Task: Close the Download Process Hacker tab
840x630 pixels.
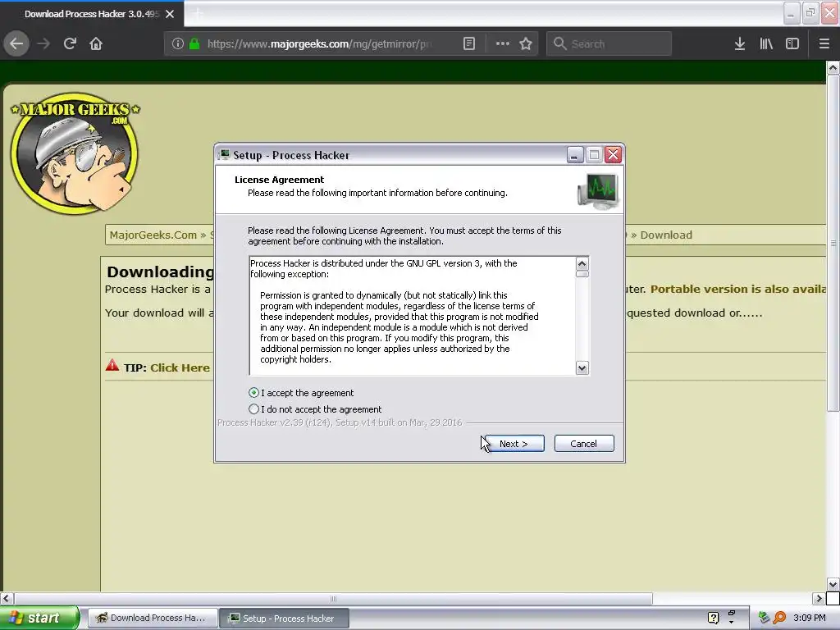Action: click(170, 14)
